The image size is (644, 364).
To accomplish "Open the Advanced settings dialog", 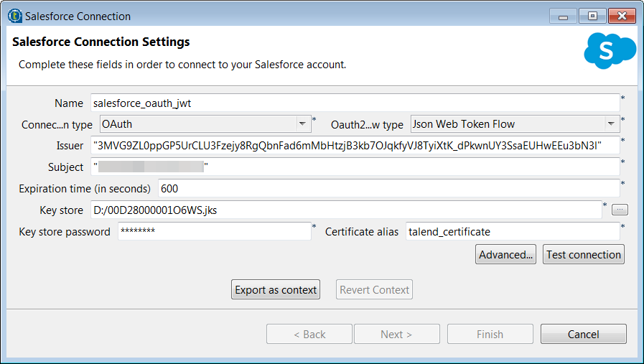I will 506,255.
